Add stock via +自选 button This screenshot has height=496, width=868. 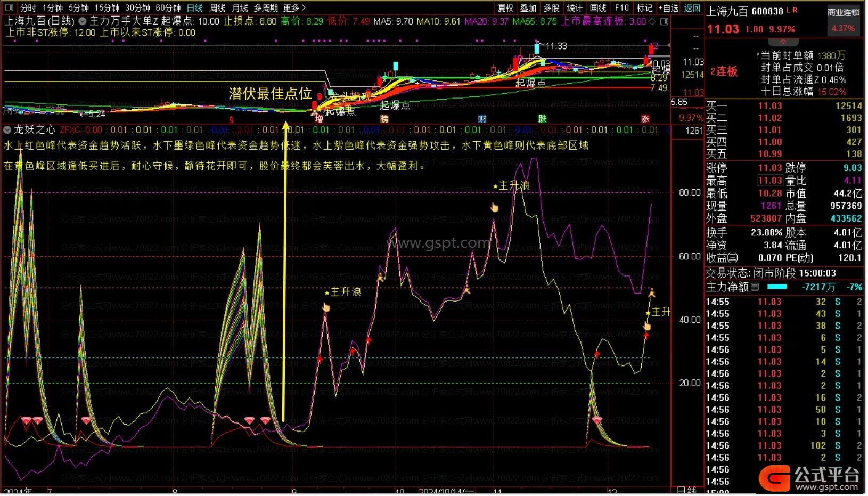pos(668,7)
